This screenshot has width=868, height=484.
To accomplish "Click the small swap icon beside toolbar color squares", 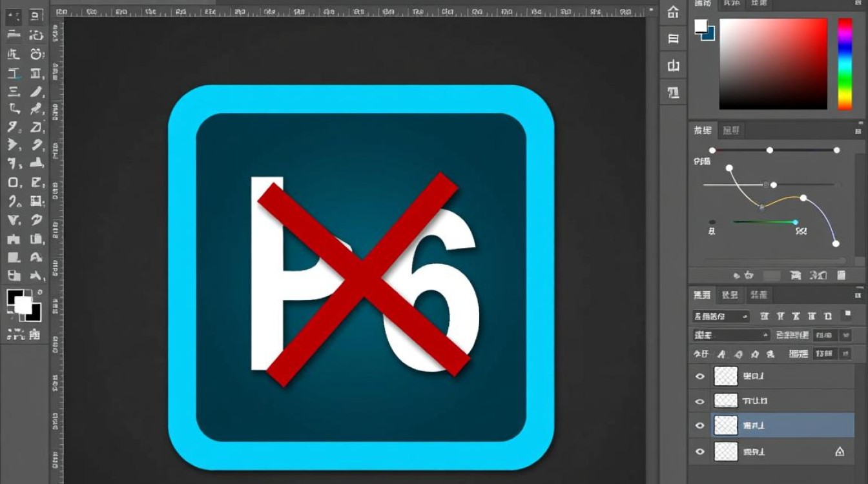I will [x=41, y=293].
